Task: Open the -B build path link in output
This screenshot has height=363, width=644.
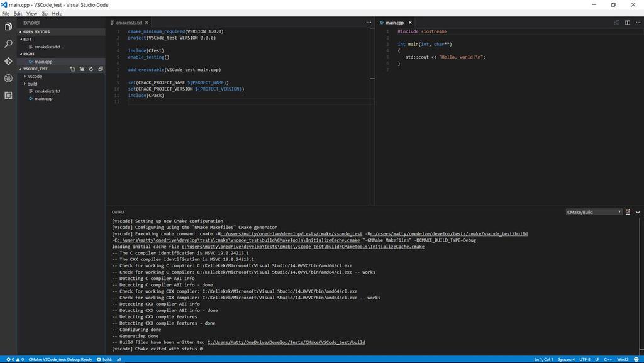Action: (x=449, y=233)
